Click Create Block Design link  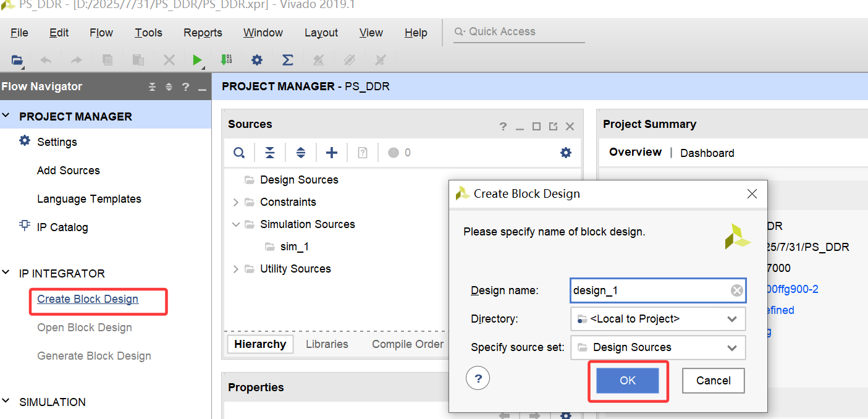[88, 299]
